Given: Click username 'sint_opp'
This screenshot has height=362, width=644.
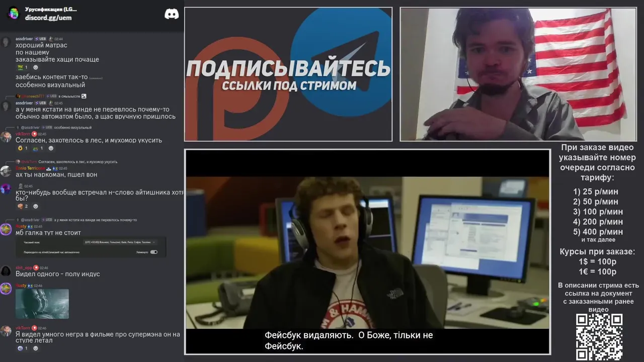Looking at the screenshot, I should pyautogui.click(x=24, y=268).
